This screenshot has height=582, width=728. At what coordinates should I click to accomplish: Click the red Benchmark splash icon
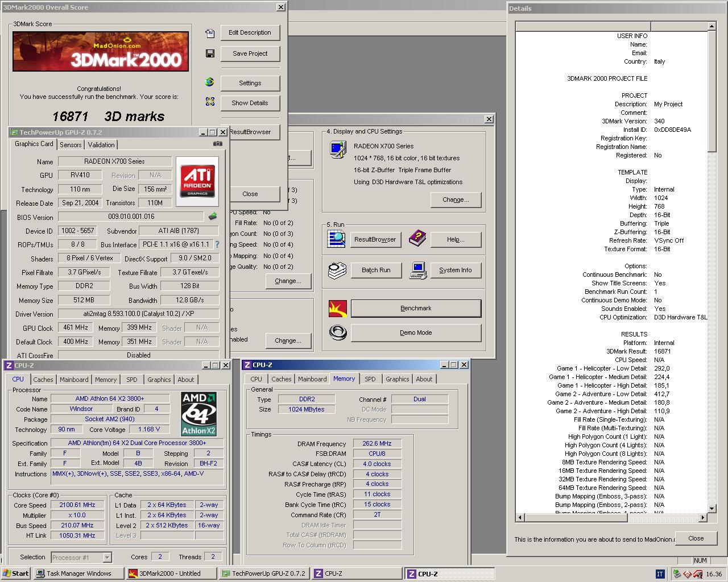click(x=338, y=309)
